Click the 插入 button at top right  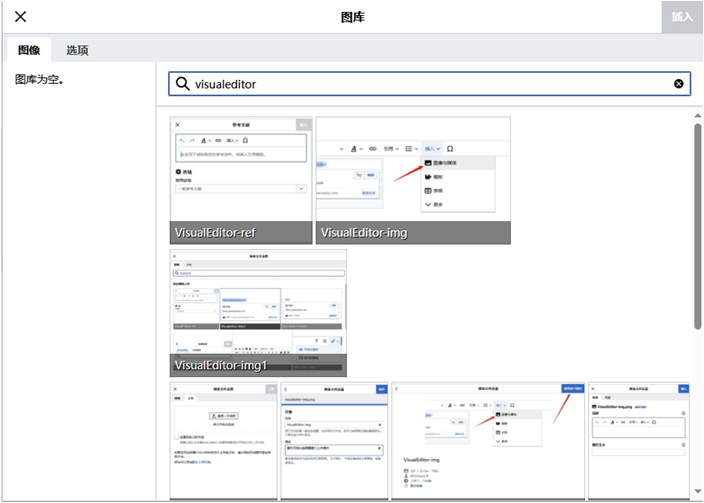pyautogui.click(x=681, y=17)
